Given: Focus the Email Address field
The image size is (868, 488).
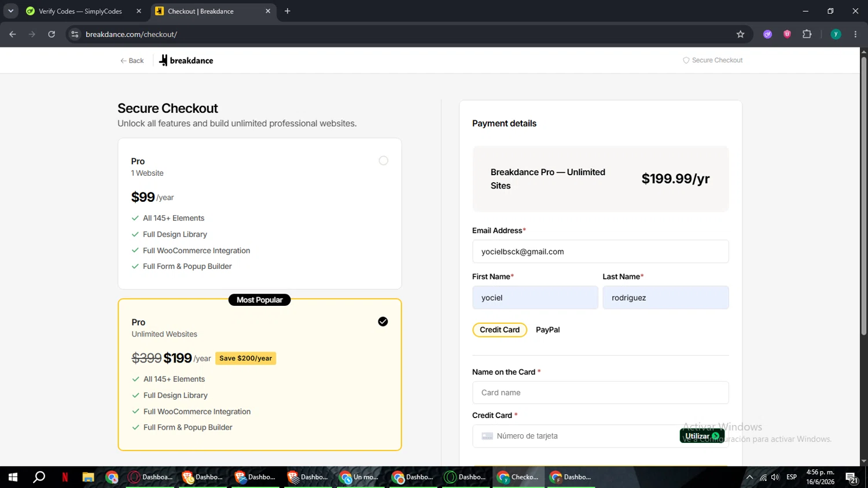Looking at the screenshot, I should [600, 252].
